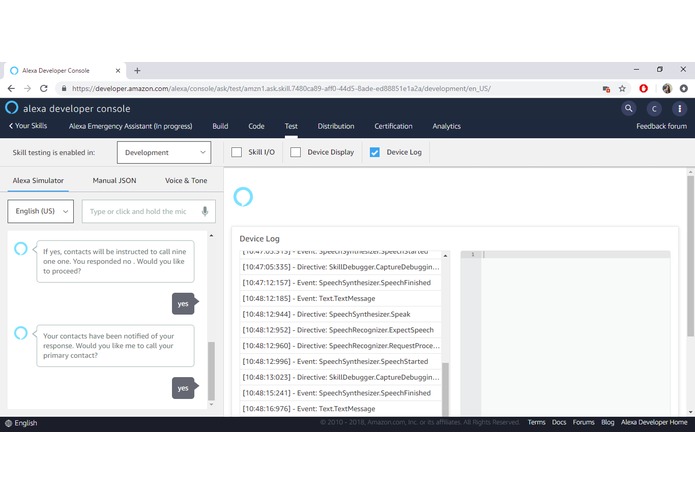Click browser forward arrow

pyautogui.click(x=27, y=89)
